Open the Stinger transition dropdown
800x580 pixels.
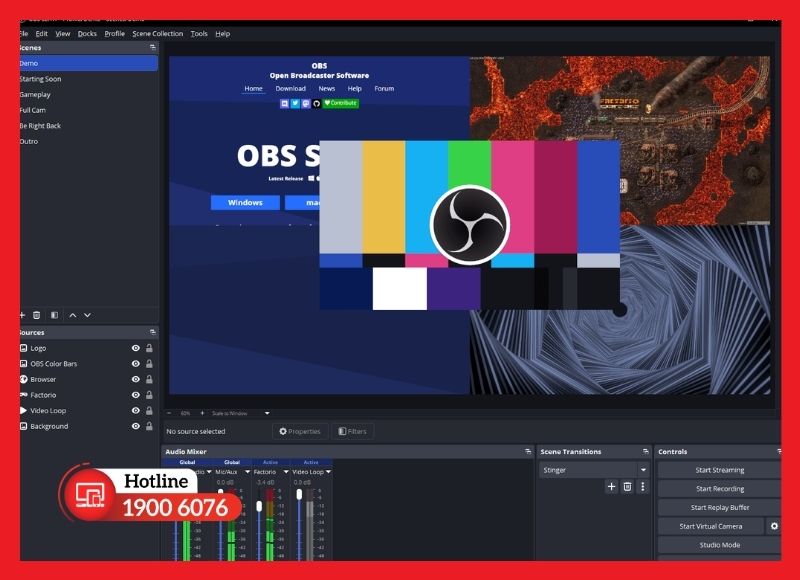644,470
